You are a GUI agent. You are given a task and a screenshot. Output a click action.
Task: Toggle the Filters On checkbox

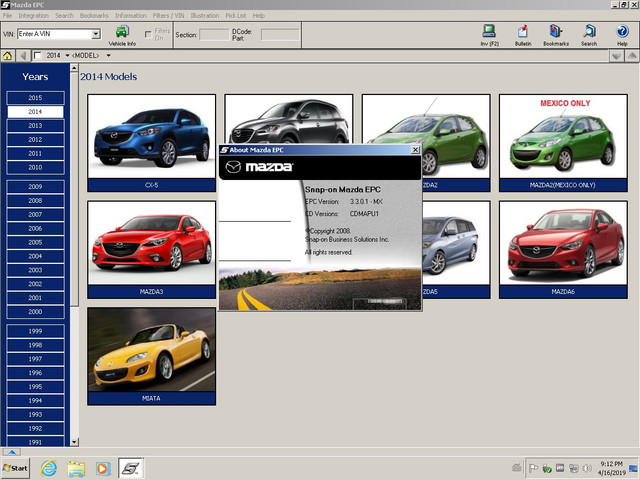click(x=149, y=35)
